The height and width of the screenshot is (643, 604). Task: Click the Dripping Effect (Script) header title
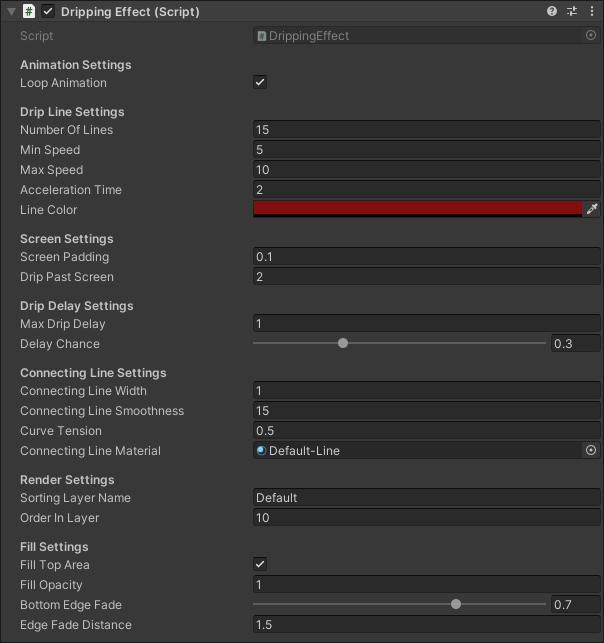(x=130, y=12)
